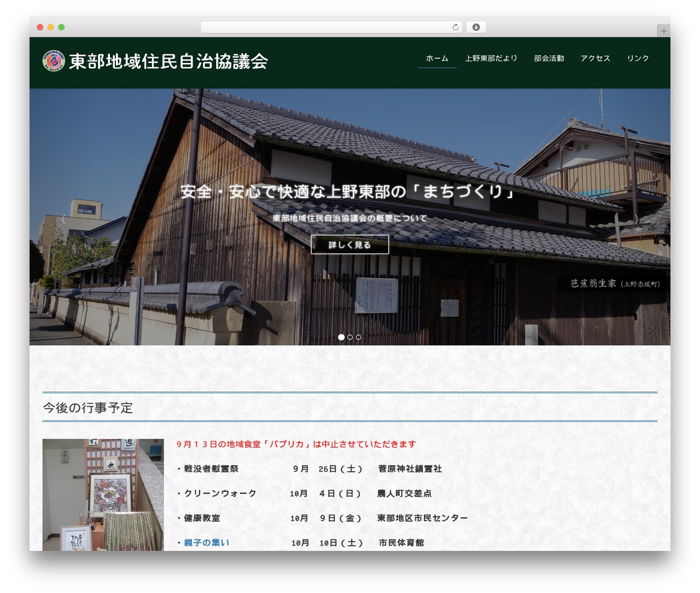The width and height of the screenshot is (700, 593).
Task: Open the 部会活動 menu item
Action: [549, 58]
